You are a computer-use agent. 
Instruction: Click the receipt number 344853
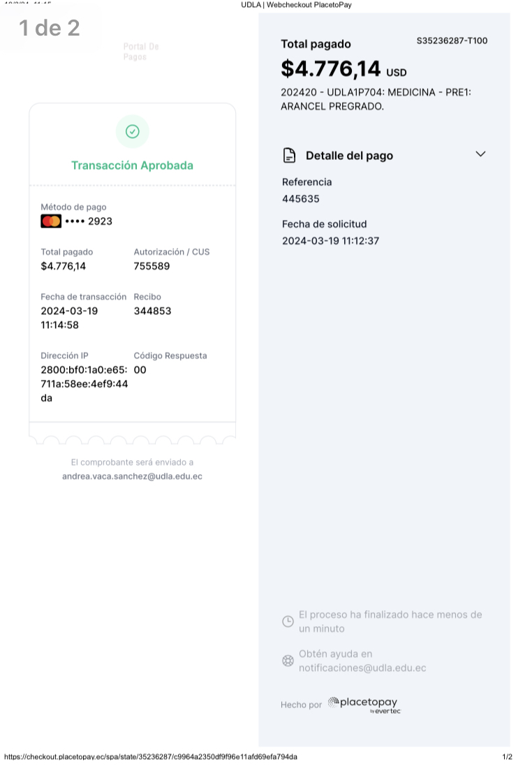point(152,311)
